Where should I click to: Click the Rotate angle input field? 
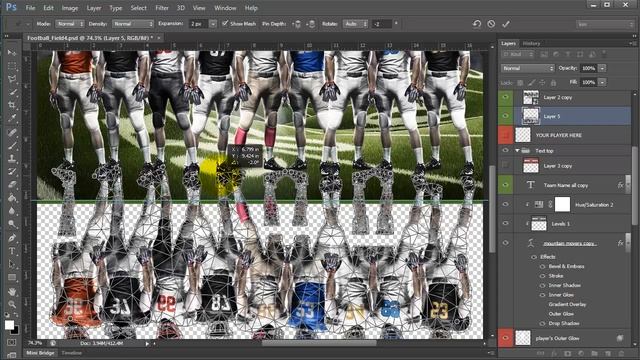(382, 24)
